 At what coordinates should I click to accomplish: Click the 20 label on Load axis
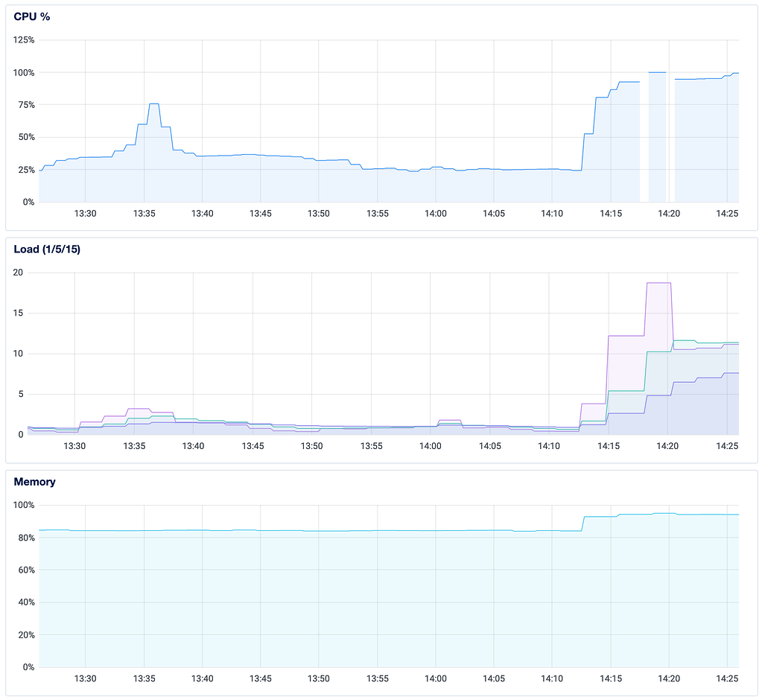[18, 273]
